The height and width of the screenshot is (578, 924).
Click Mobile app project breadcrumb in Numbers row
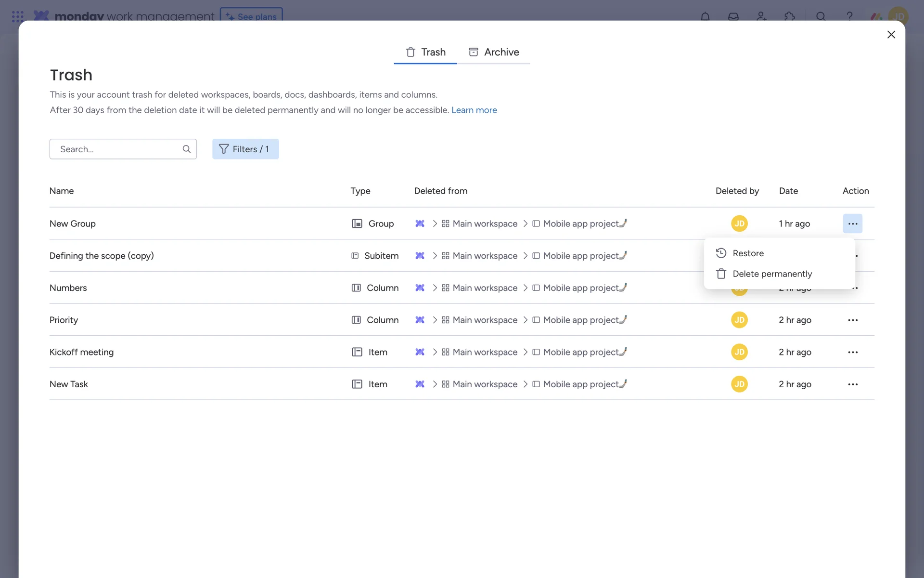pyautogui.click(x=580, y=288)
